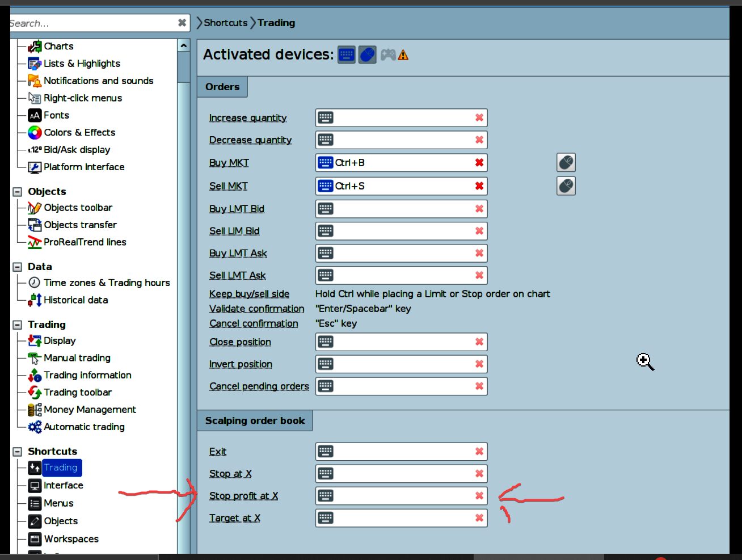
Task: Set the Buy LMT Bid shortcut field
Action: [x=402, y=209]
